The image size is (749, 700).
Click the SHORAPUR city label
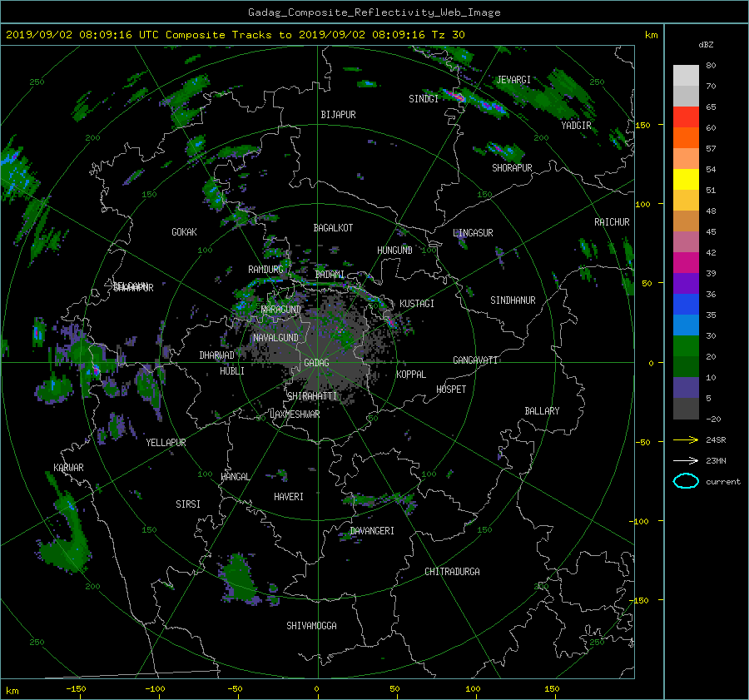[512, 168]
